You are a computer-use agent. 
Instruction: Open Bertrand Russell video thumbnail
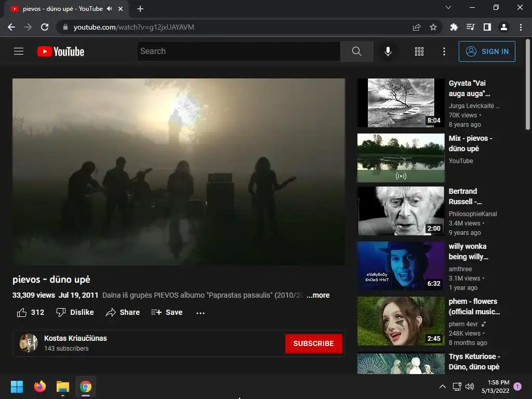tap(401, 211)
